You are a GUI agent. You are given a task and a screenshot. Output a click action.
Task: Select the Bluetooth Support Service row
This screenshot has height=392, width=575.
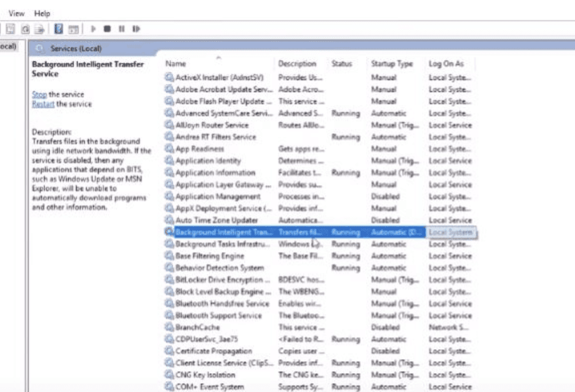(320, 315)
